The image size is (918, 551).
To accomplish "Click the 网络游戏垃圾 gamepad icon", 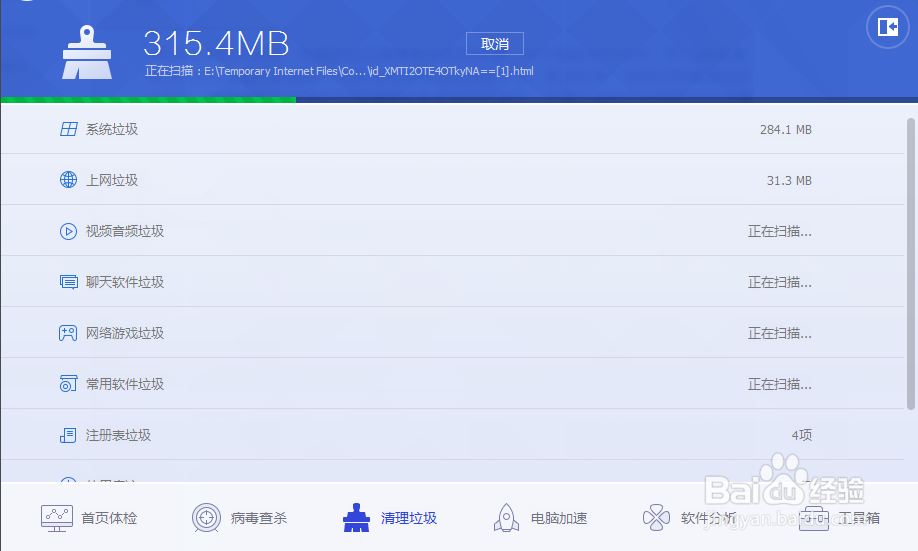I will click(x=68, y=333).
